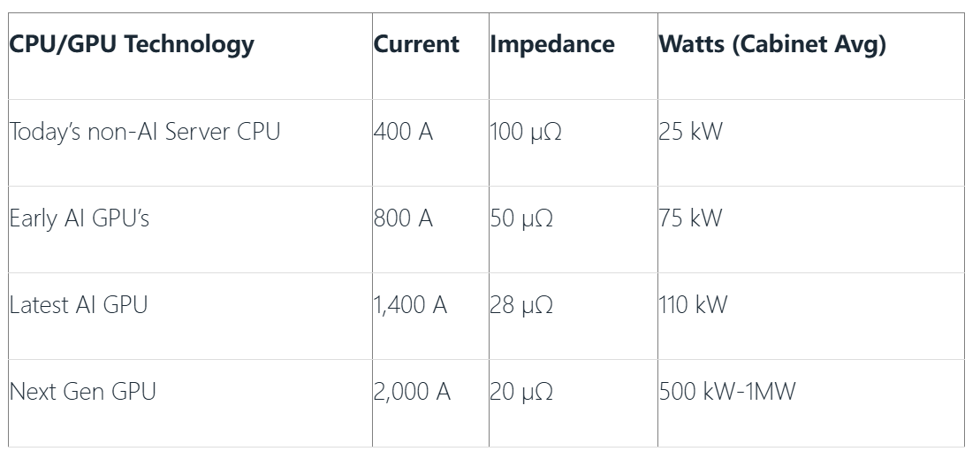980x459 pixels.
Task: Click the 28 µΩ impedance cell
Action: (521, 305)
